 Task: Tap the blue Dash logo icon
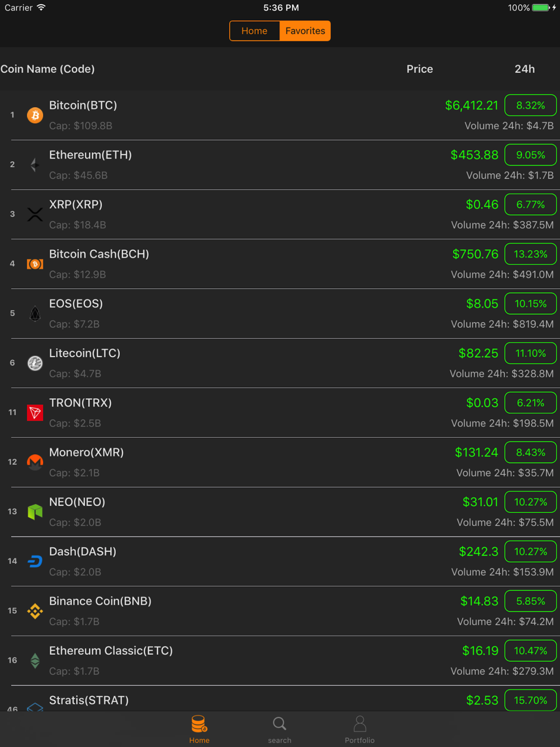[35, 561]
